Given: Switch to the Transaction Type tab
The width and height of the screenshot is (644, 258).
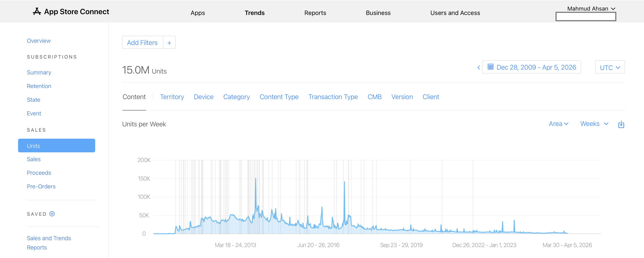Looking at the screenshot, I should [x=333, y=97].
